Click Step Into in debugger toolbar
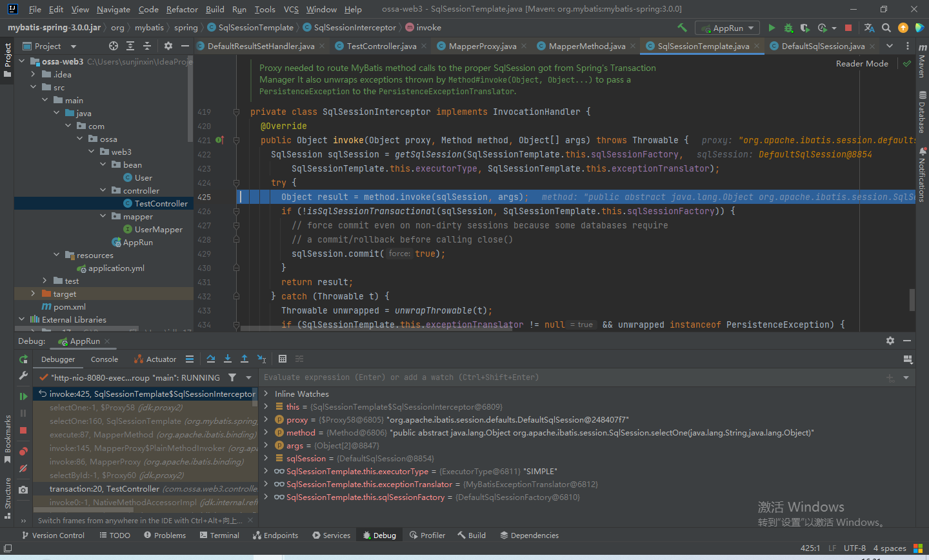929x560 pixels. pos(228,359)
